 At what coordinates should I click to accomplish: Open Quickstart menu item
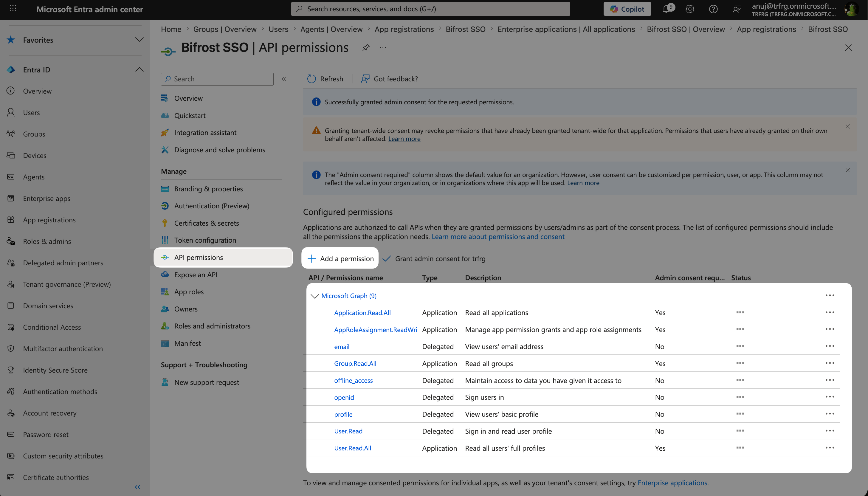point(190,115)
